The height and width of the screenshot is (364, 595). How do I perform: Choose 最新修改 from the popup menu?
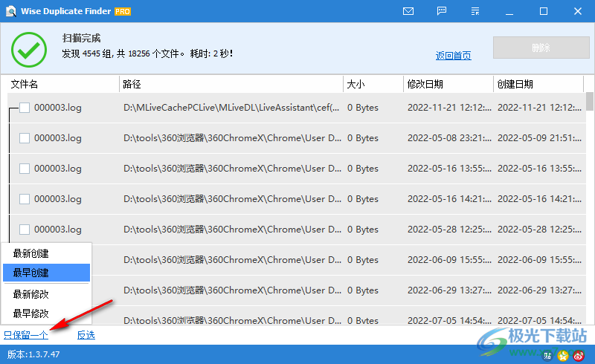(46, 294)
